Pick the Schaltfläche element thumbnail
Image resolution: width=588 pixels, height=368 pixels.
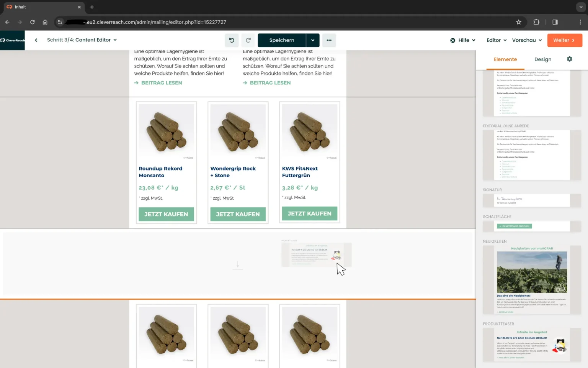(532, 226)
